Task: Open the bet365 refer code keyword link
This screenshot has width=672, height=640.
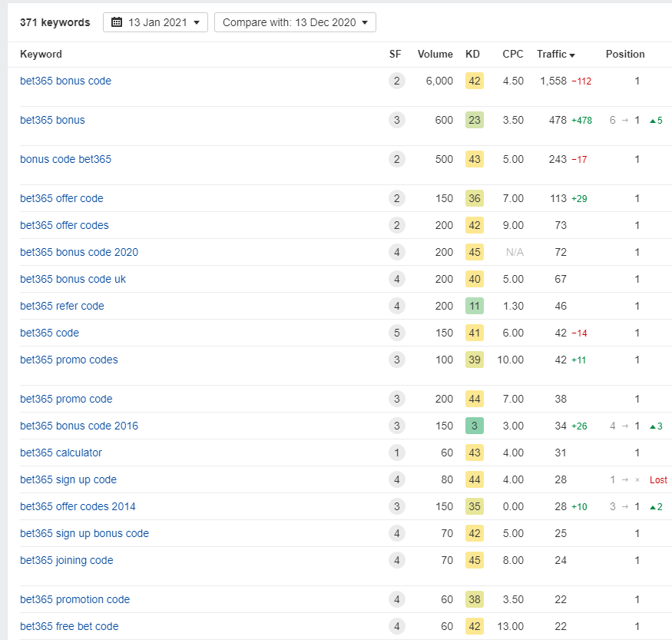Action: pos(61,306)
